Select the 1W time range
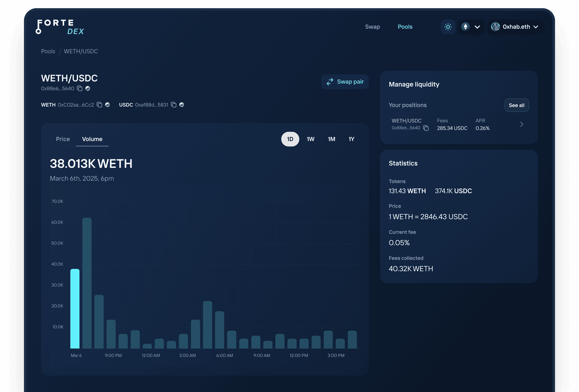Screen dimensions: 579x392 click(311, 139)
